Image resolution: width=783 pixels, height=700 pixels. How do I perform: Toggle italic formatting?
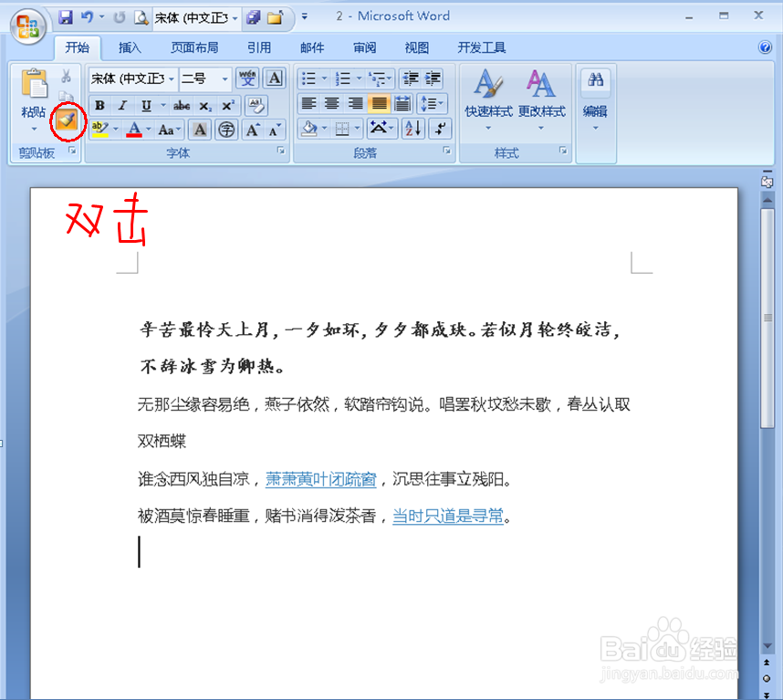(x=120, y=105)
